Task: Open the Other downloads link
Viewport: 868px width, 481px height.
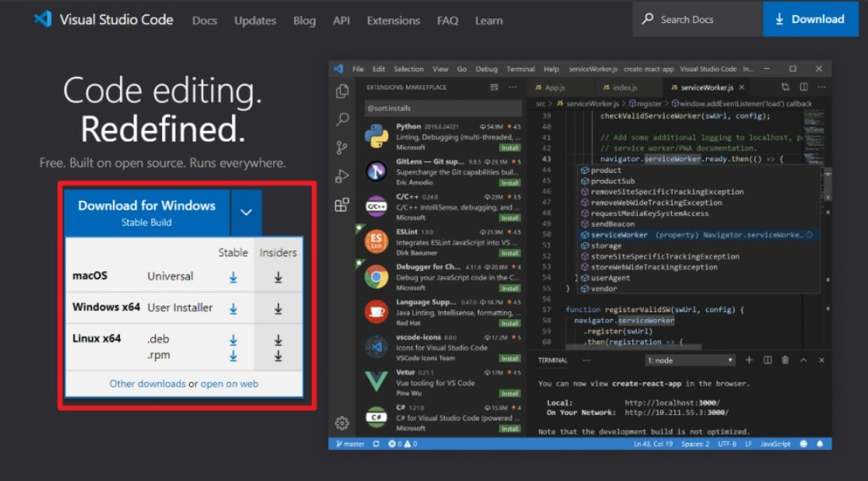Action: pyautogui.click(x=147, y=384)
